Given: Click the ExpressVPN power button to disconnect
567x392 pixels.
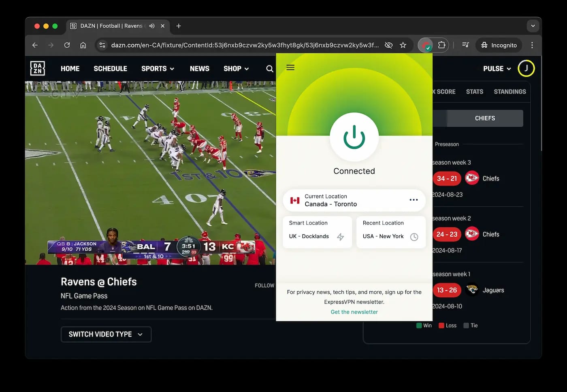Looking at the screenshot, I should [x=354, y=137].
